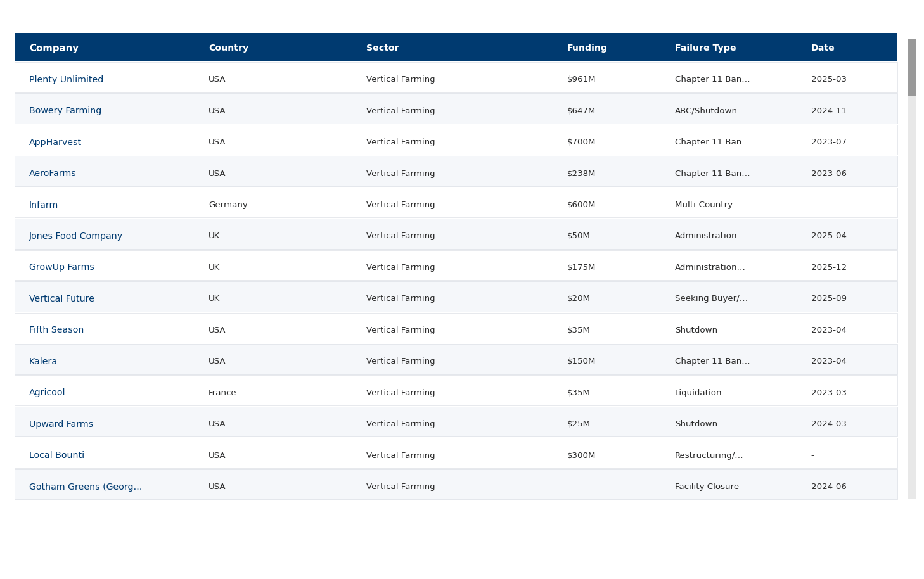Viewport: 924px width, 579px height.
Task: Click the Facility Closure failure type cell
Action: tap(707, 487)
